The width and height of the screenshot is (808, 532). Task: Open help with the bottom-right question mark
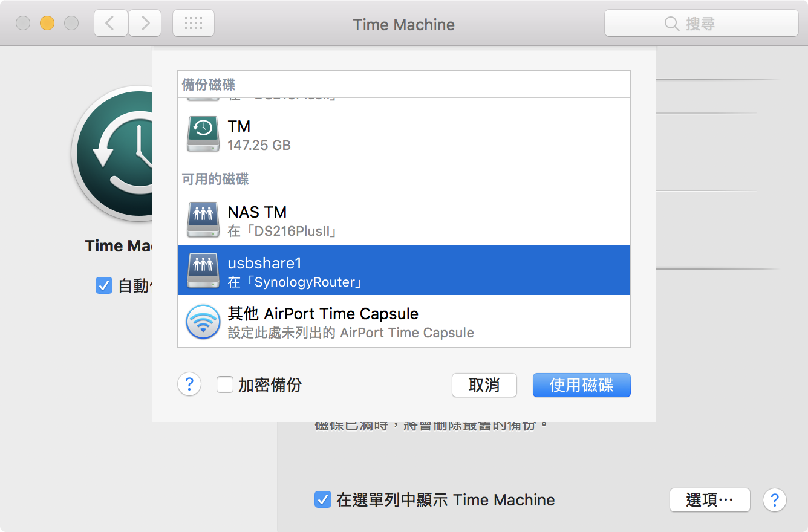pyautogui.click(x=774, y=500)
